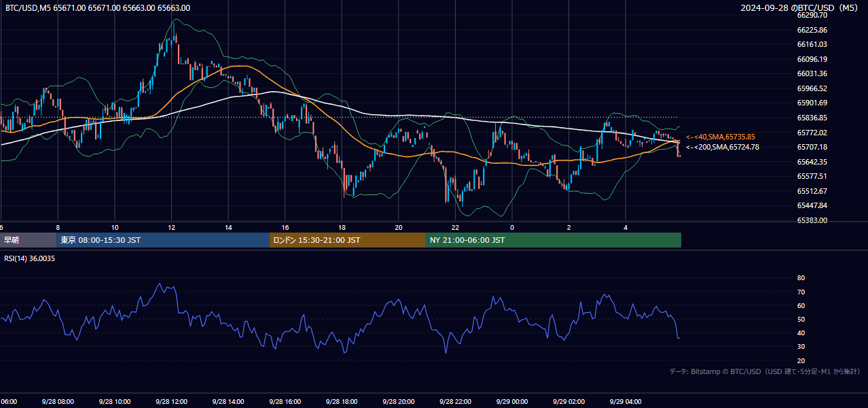Viewport: 868px width, 408px height.
Task: Click price axis value 65642.35
Action: tap(812, 162)
